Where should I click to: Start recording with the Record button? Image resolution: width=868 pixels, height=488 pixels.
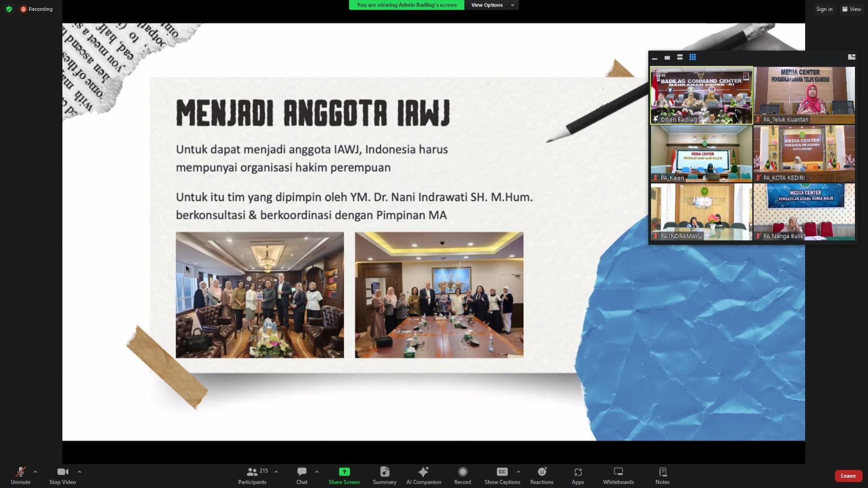click(x=463, y=476)
